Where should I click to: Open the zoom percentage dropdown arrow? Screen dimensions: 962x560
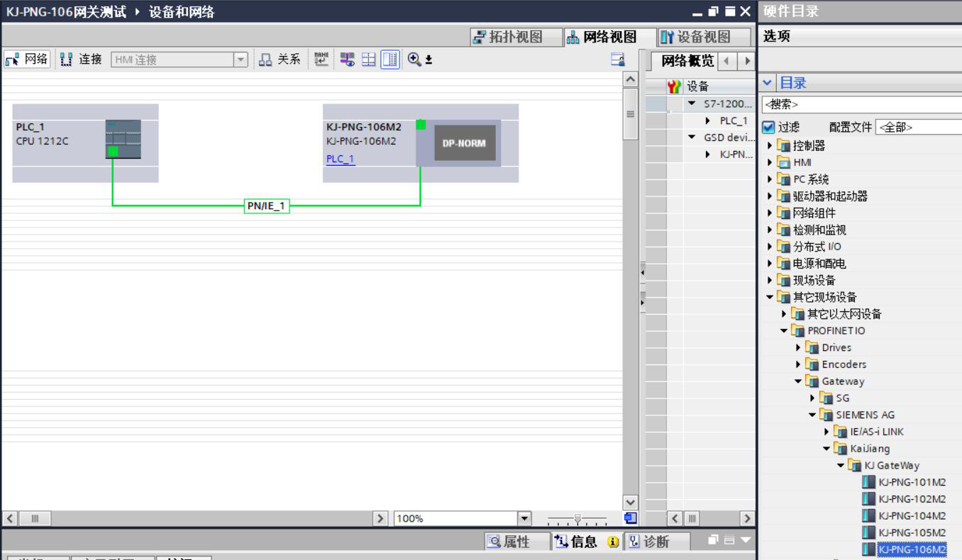coord(526,518)
